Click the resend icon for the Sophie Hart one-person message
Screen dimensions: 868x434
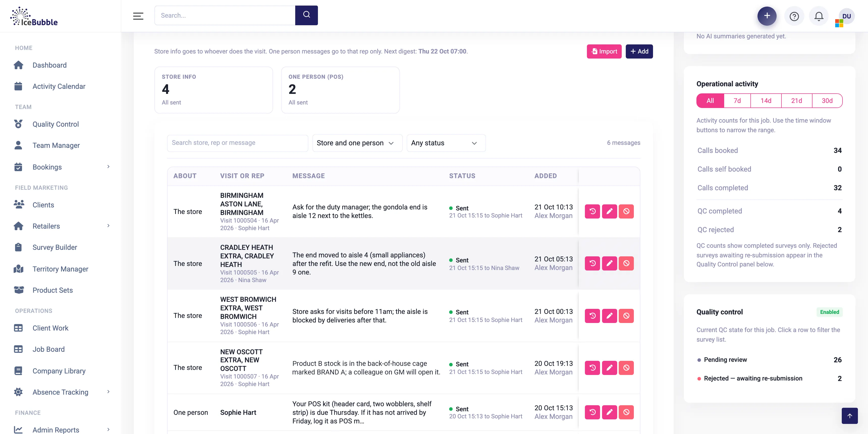[592, 412]
